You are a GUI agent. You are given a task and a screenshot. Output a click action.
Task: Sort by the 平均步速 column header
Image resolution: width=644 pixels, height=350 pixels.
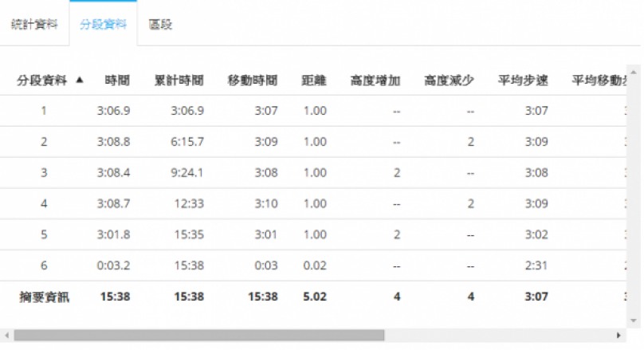click(523, 80)
